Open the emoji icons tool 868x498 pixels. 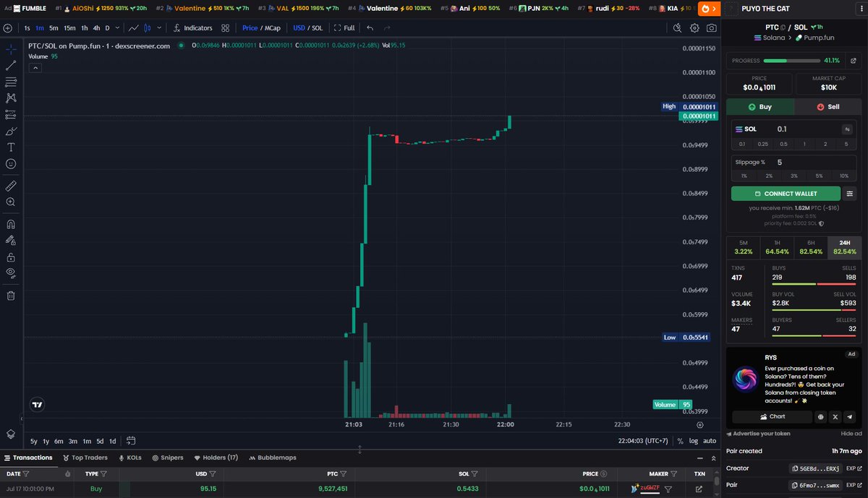point(11,163)
